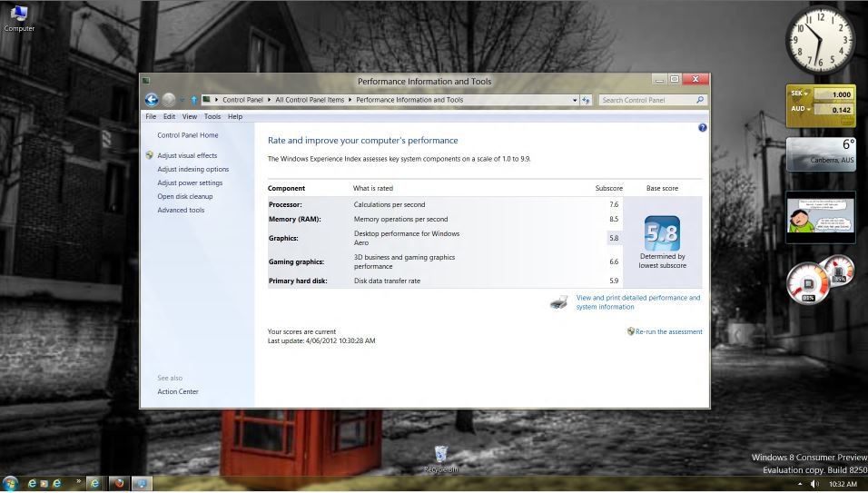868x493 pixels.
Task: Open disk cleanup link
Action: point(185,196)
